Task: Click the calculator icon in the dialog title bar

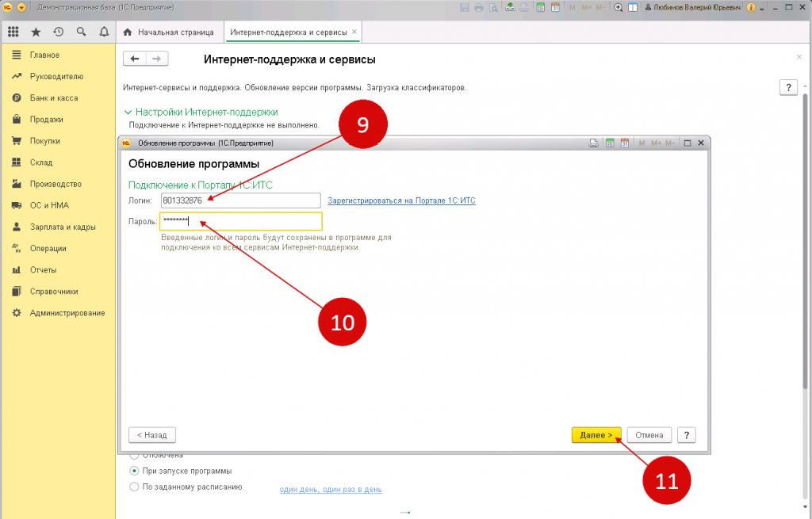Action: click(x=610, y=143)
